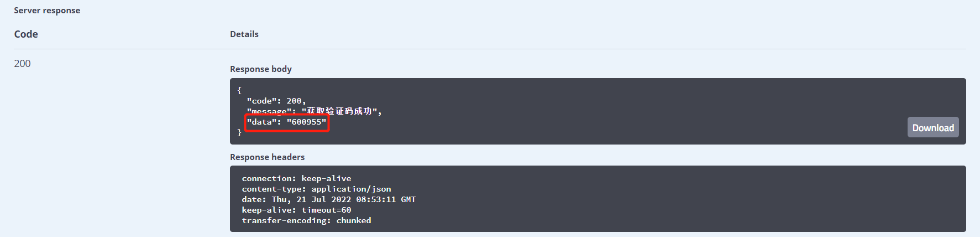Click the "Server response" heading
980x237 pixels.
pos(47,11)
